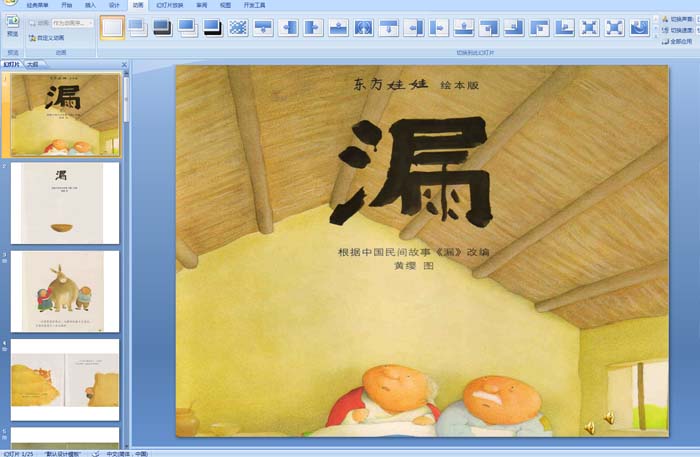This screenshot has width=700, height=457.
Task: Click 全部应用 to apply to all slides
Action: 680,42
